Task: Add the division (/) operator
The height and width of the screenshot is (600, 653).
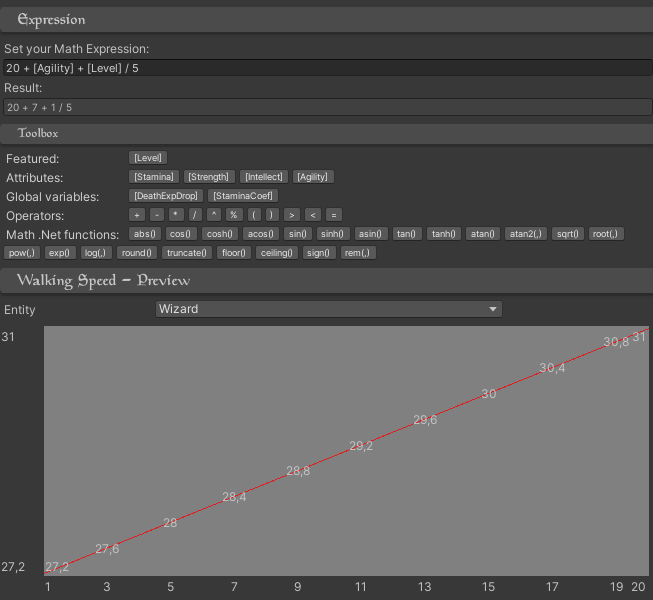Action: [x=195, y=215]
